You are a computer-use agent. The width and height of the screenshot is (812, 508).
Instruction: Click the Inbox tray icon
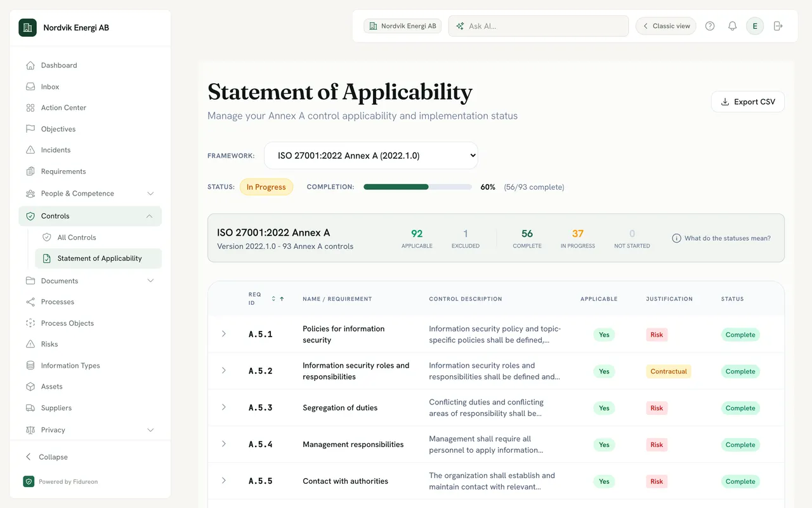pyautogui.click(x=30, y=86)
